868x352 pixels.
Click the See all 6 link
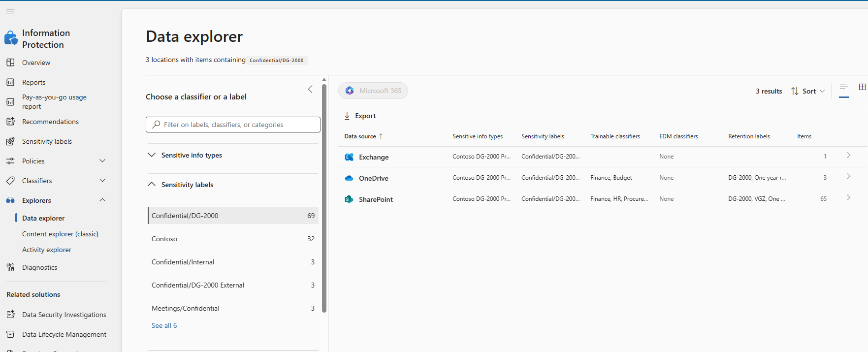164,325
